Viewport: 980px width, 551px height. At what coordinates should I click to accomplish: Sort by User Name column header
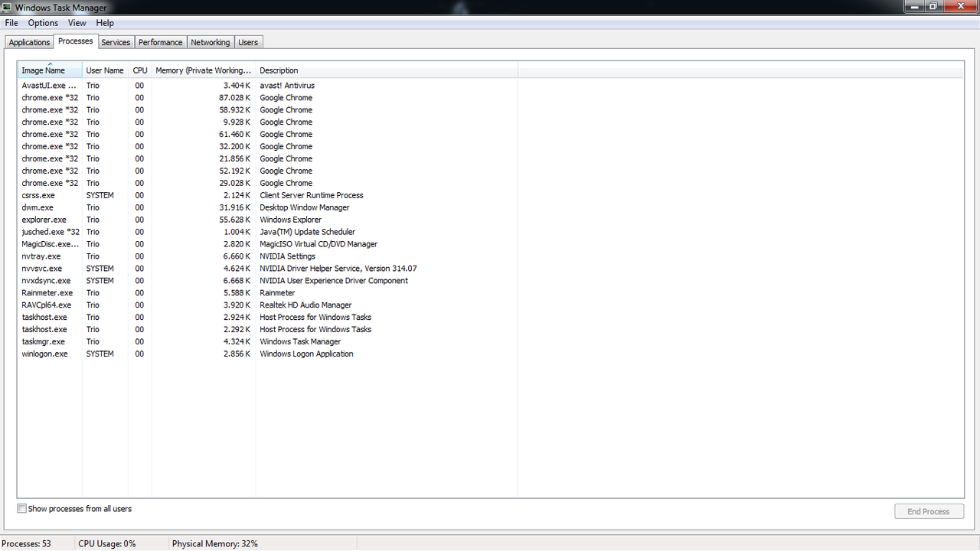(105, 70)
